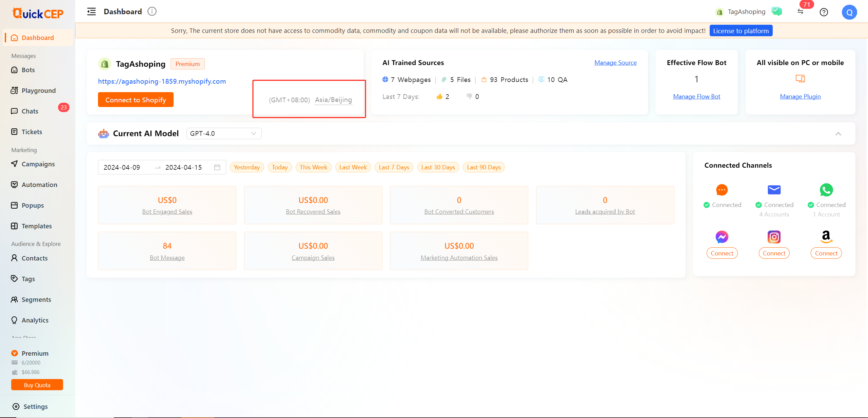
Task: Collapse the Current AI Model panel
Action: pos(838,133)
